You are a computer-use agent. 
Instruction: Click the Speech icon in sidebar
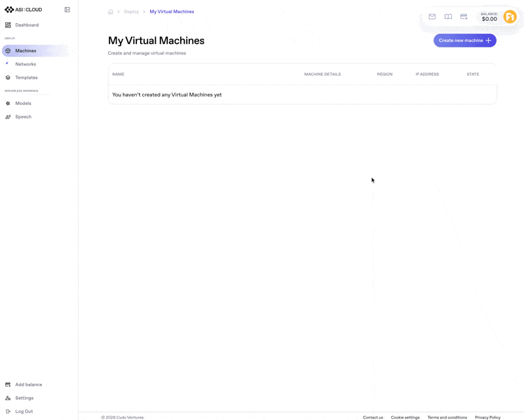pyautogui.click(x=8, y=117)
